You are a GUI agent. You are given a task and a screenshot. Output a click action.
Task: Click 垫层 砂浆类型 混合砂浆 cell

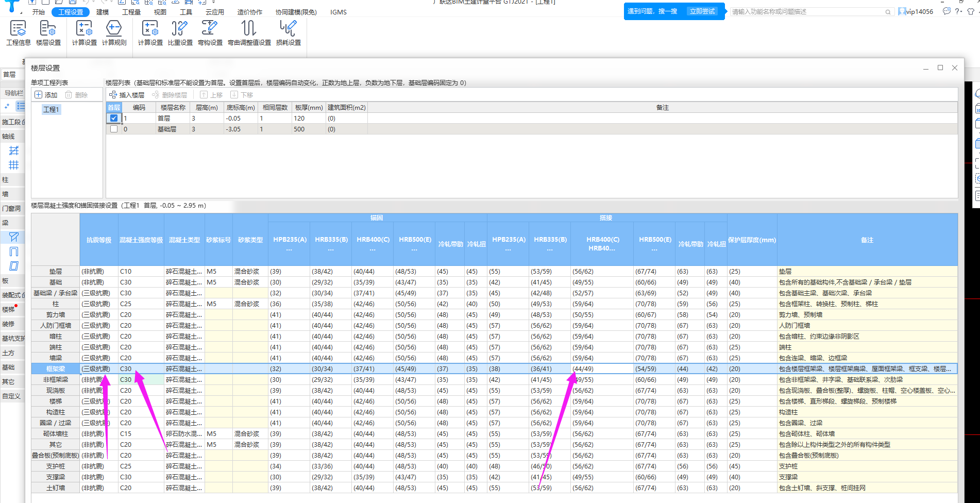point(250,271)
